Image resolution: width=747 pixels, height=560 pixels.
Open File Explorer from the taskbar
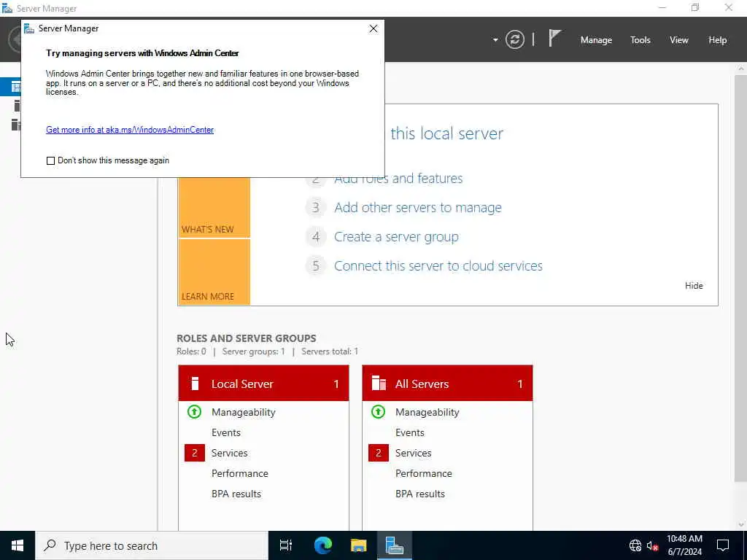[358, 545]
